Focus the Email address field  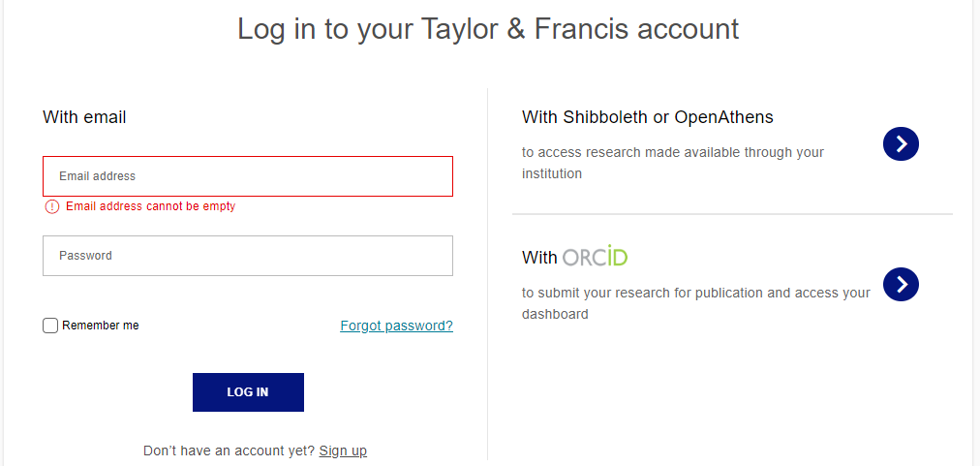(x=248, y=176)
